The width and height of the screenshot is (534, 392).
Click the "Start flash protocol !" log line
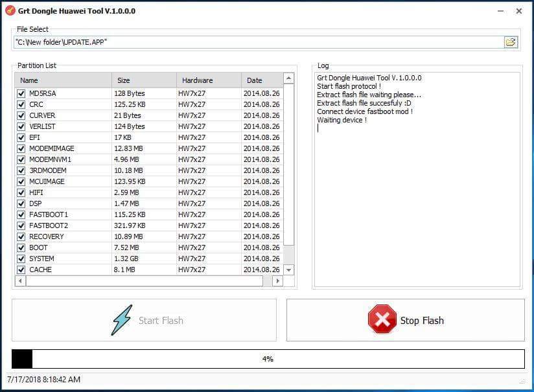pyautogui.click(x=349, y=86)
